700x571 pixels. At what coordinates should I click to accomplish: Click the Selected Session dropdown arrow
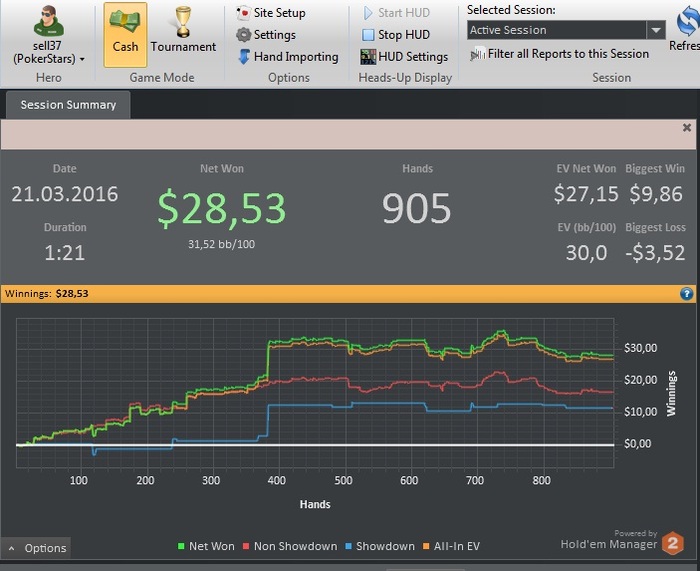(655, 30)
